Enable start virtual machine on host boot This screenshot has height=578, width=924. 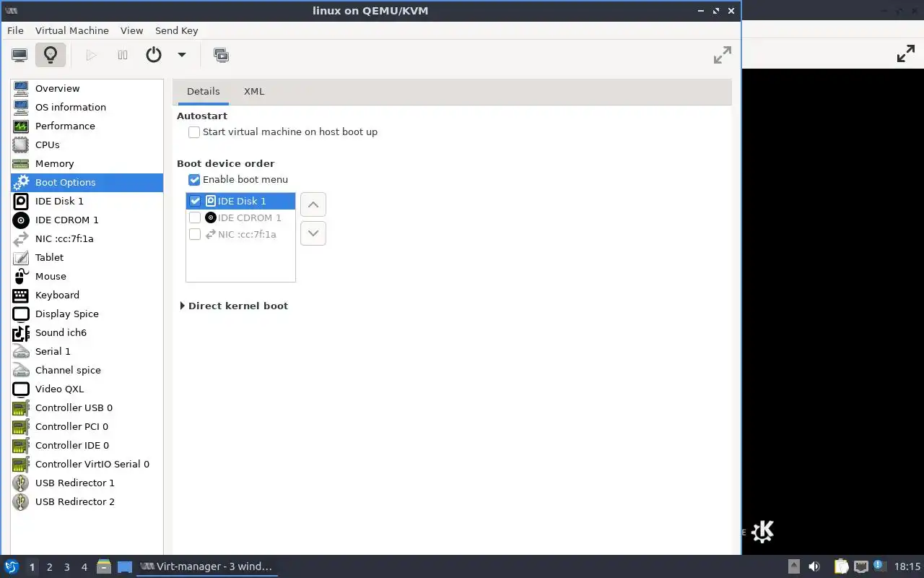click(194, 132)
